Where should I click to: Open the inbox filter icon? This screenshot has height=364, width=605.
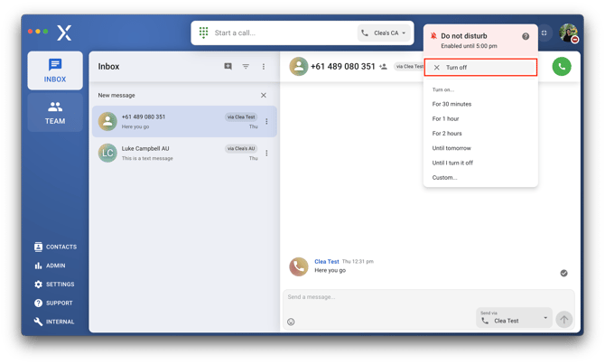[246, 67]
